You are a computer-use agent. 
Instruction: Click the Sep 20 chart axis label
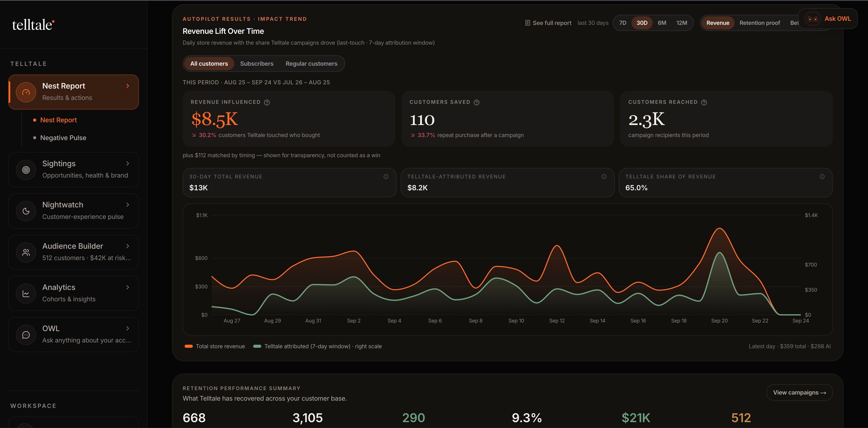click(719, 321)
